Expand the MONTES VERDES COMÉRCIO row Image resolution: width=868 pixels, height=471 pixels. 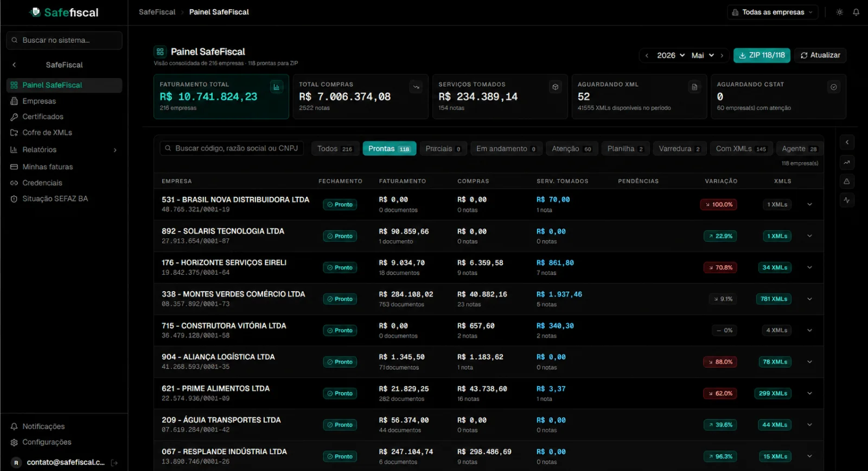[x=809, y=299]
